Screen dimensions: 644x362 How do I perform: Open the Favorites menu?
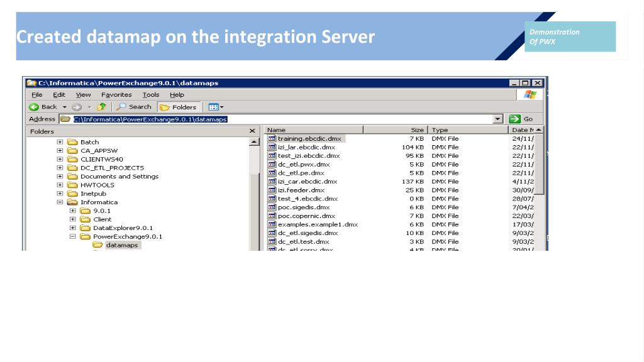point(116,95)
